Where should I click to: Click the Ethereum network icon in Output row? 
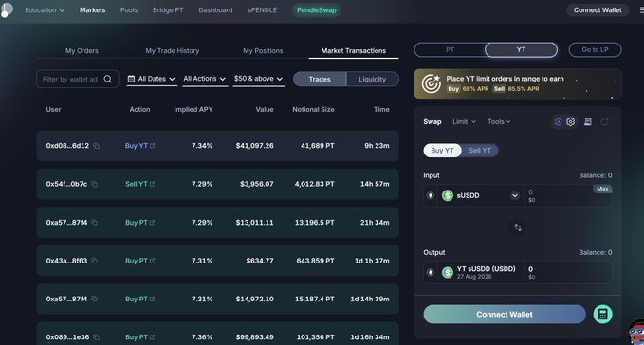point(430,272)
